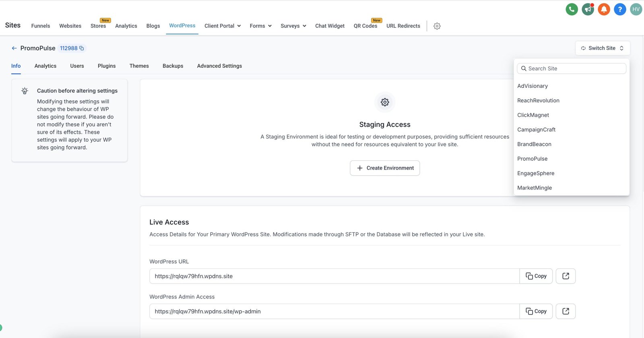Copy the site ID 112988
Image resolution: width=644 pixels, height=338 pixels.
(x=82, y=48)
